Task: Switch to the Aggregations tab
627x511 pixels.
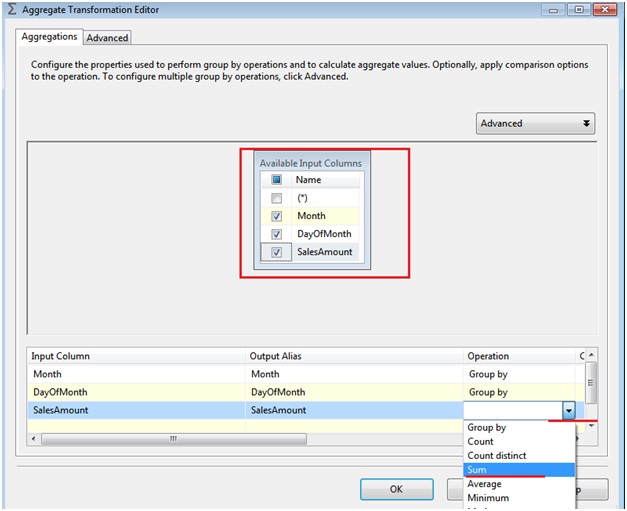Action: (49, 37)
